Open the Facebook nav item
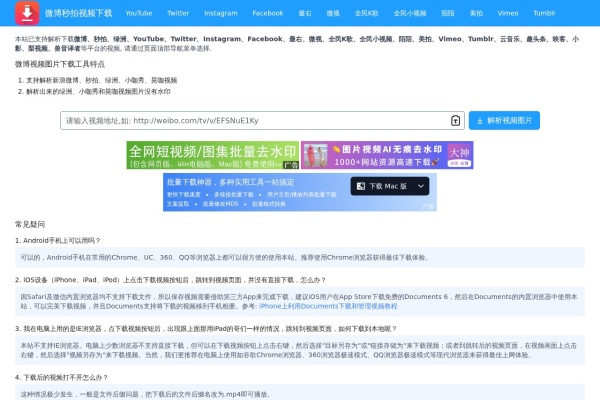 point(267,13)
